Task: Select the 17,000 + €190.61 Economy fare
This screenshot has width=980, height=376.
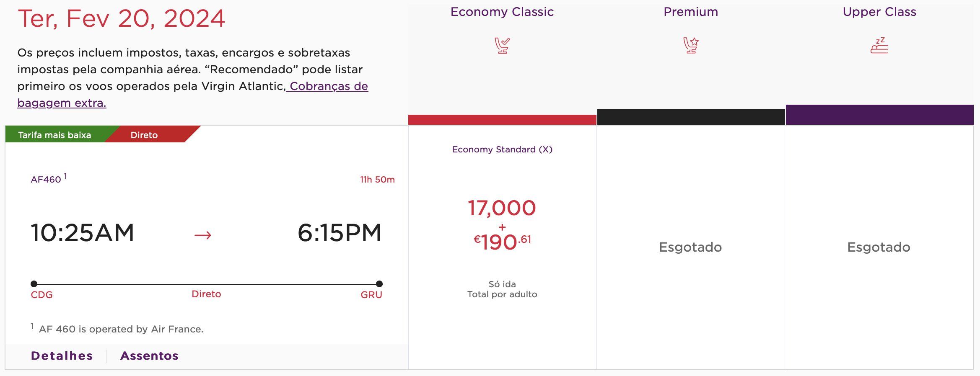Action: tap(502, 225)
